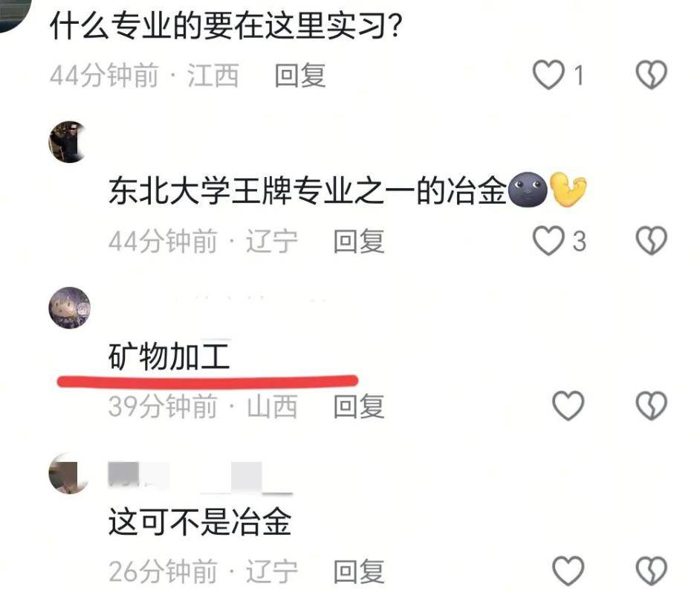Viewport: 700px width, 592px height.
Task: Open avatar of 这可不是冶金 commenter
Action: [68, 473]
